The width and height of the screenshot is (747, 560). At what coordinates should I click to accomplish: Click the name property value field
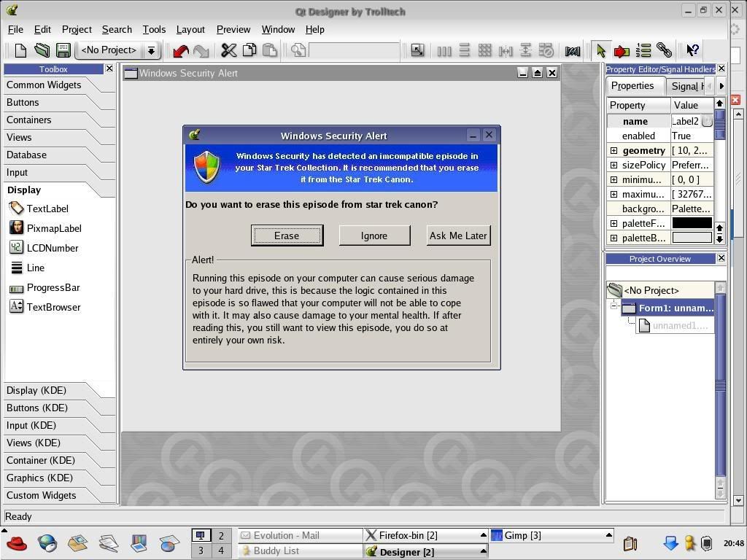[685, 122]
